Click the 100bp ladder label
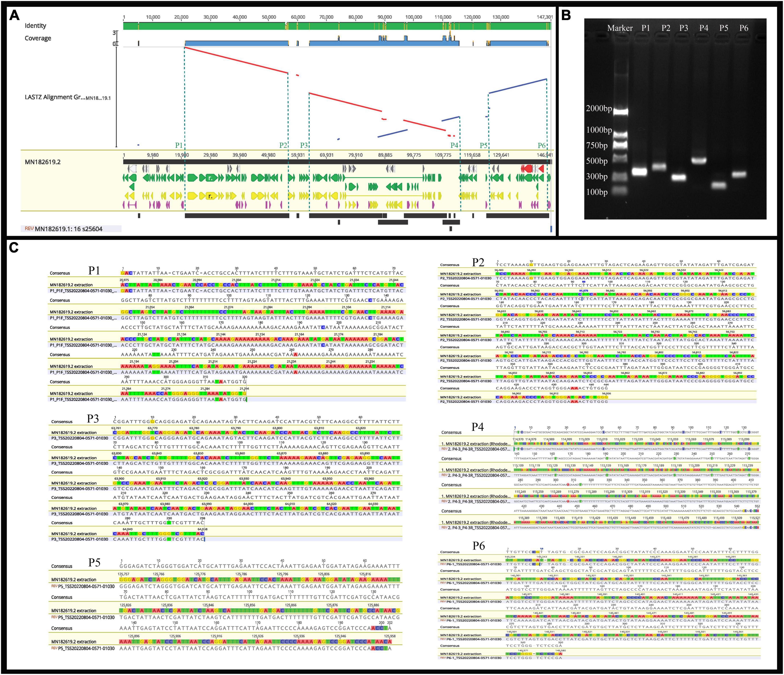 [597, 192]
